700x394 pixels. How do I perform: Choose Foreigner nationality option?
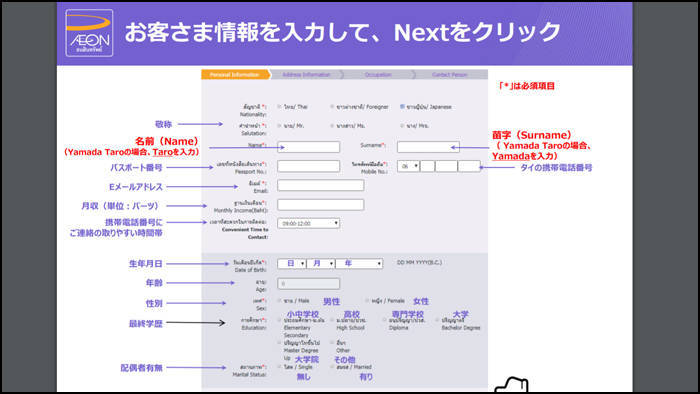click(332, 107)
